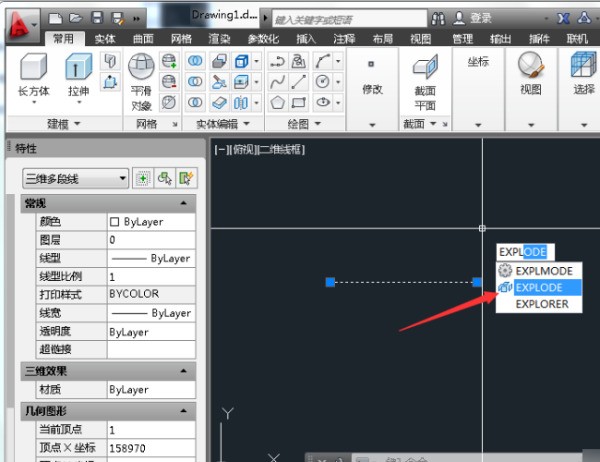Toggle the PICKADD button in properties panel
600x462 pixels.
click(143, 178)
